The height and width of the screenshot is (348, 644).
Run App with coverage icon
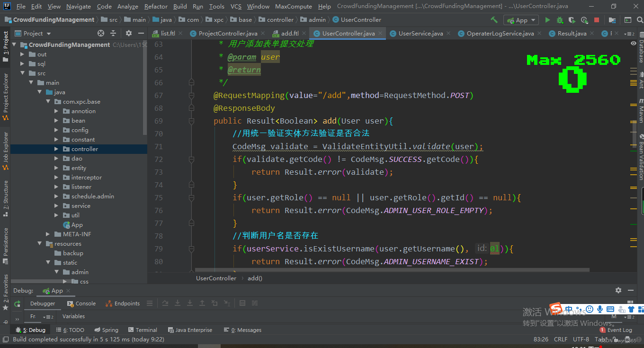coord(572,20)
